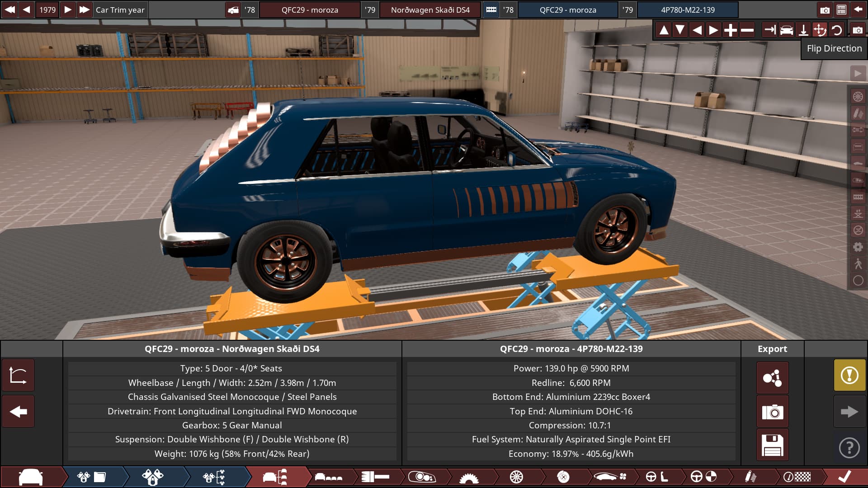Click the large back arrow button
Viewport: 868px width, 488px height.
point(18,412)
